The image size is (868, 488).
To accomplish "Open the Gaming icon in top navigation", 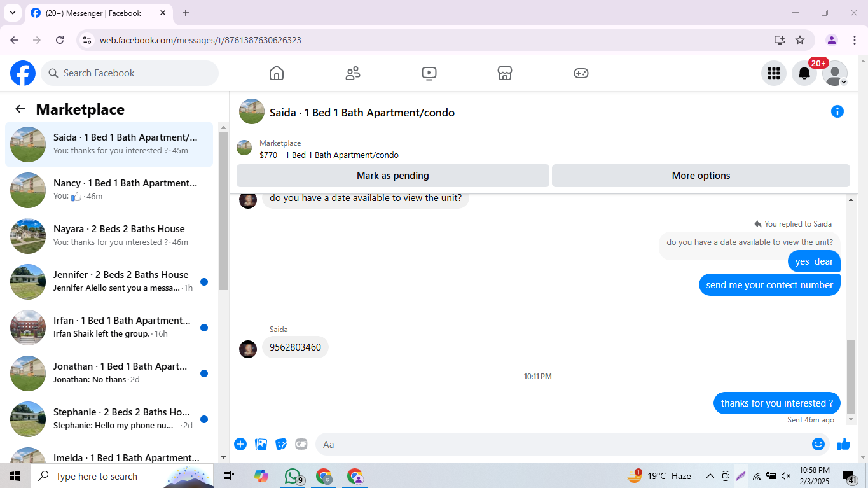I will pyautogui.click(x=581, y=73).
